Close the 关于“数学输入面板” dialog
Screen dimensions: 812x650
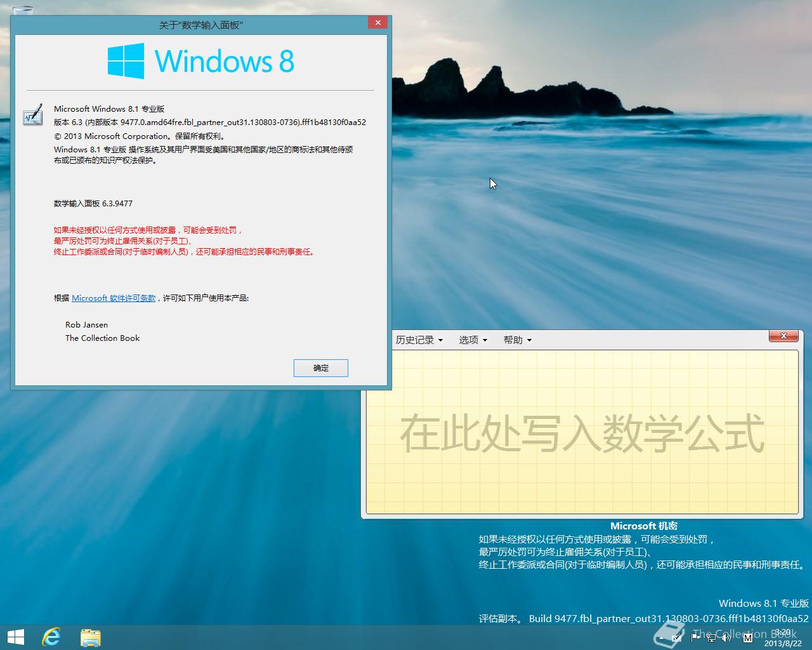377,23
